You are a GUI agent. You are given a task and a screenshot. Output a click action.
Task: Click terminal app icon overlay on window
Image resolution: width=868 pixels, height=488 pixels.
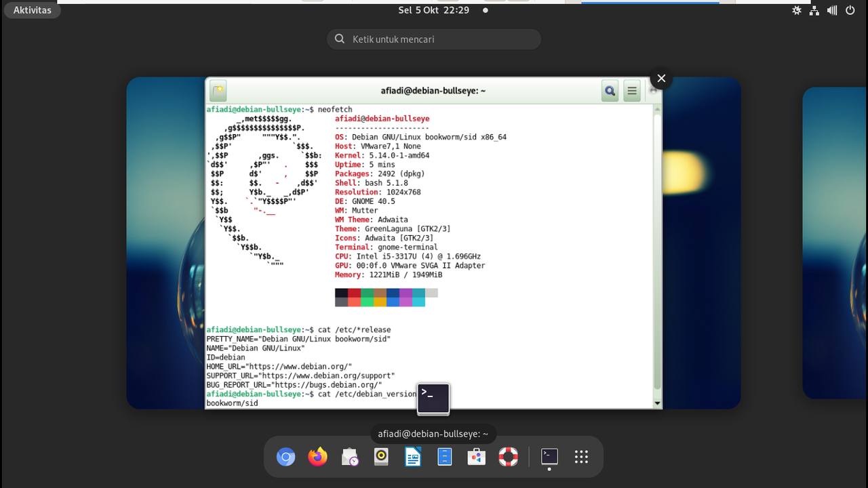[433, 398]
